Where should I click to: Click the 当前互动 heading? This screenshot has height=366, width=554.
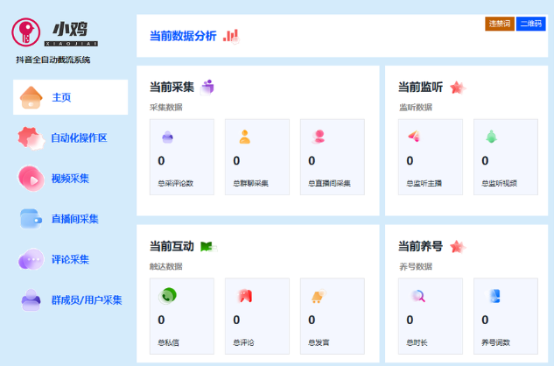[172, 246]
